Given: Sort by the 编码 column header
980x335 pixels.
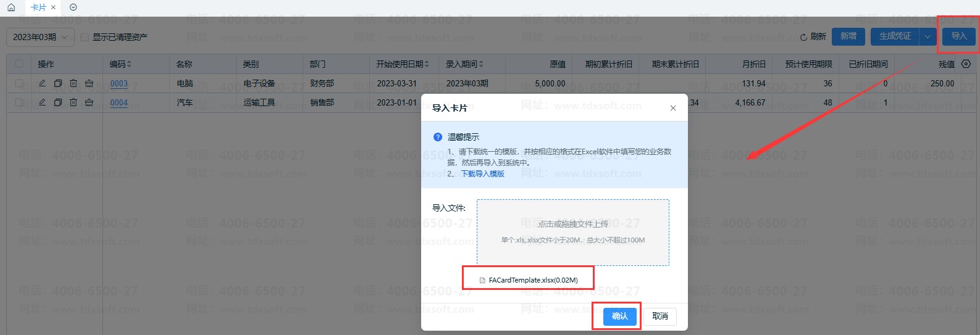Looking at the screenshot, I should (x=120, y=64).
